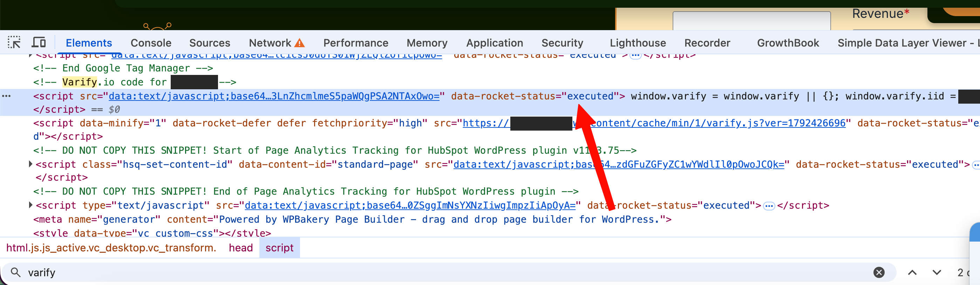Select the head breadcrumb
The image size is (980, 285).
click(x=241, y=248)
